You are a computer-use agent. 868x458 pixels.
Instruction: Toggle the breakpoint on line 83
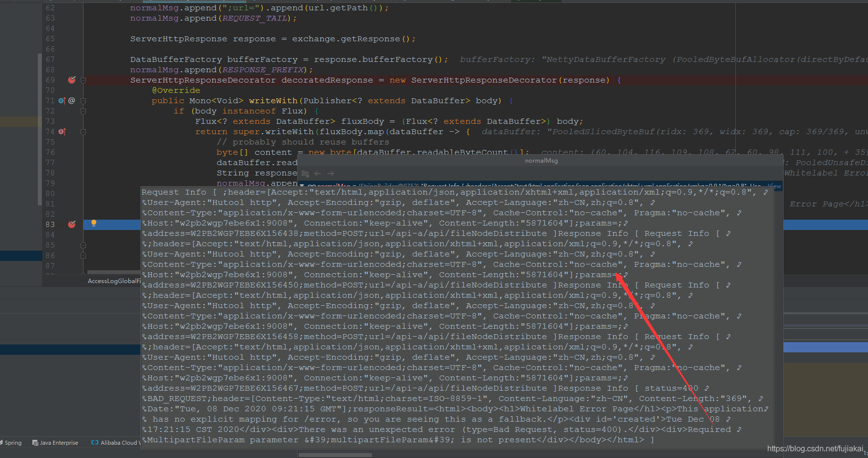point(72,225)
